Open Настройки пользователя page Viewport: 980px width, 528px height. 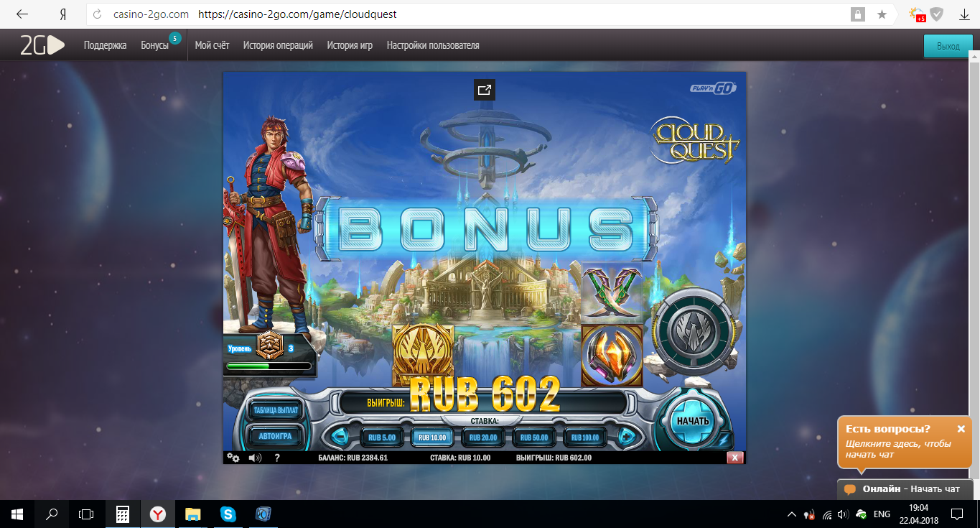click(x=433, y=45)
